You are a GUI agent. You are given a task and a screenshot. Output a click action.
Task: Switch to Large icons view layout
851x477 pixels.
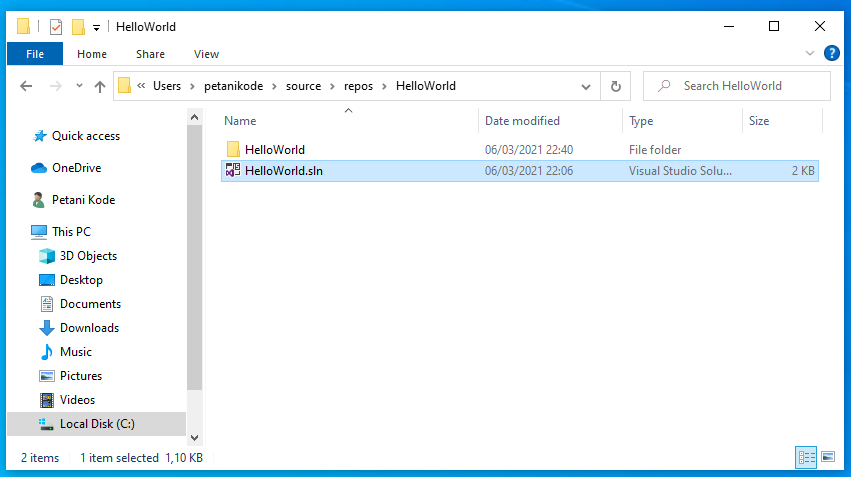tap(828, 457)
